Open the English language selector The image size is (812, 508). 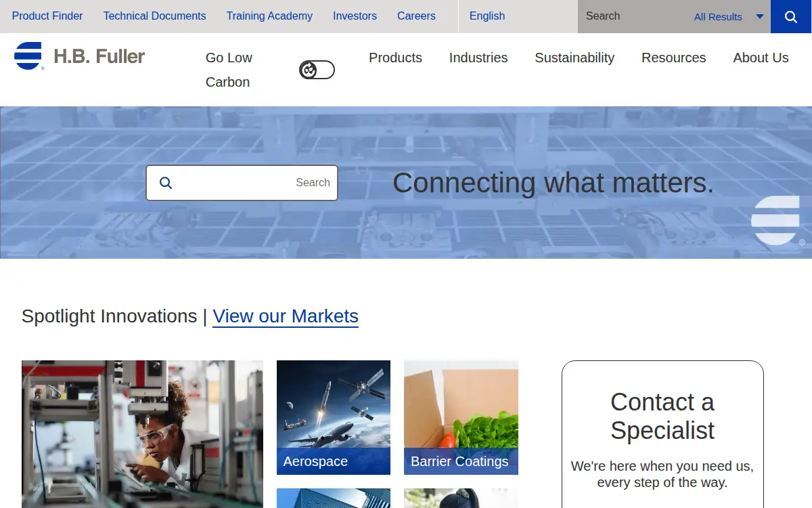tap(487, 16)
